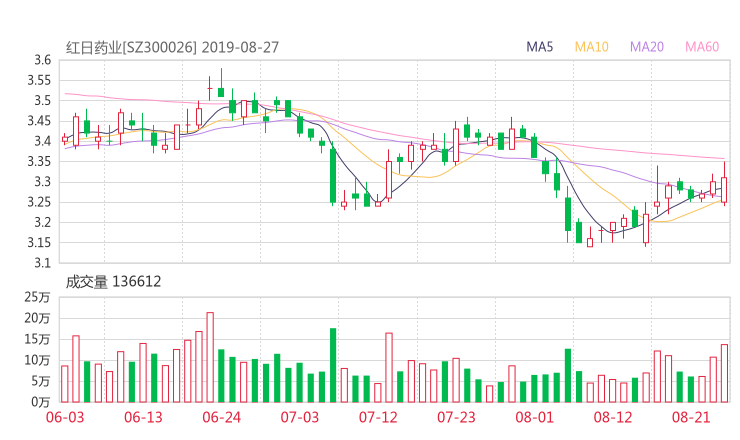Toggle the MA20 legend entry
This screenshot has width=740, height=440.
pos(647,47)
